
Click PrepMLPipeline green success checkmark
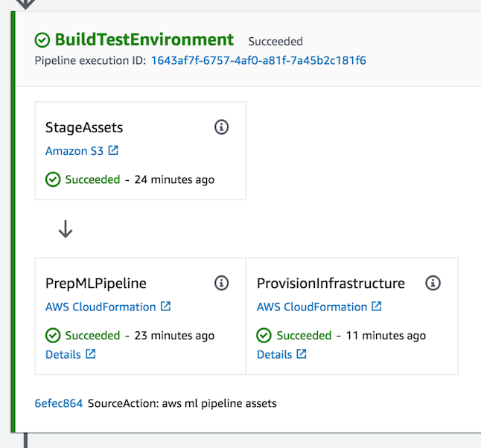[x=53, y=335]
